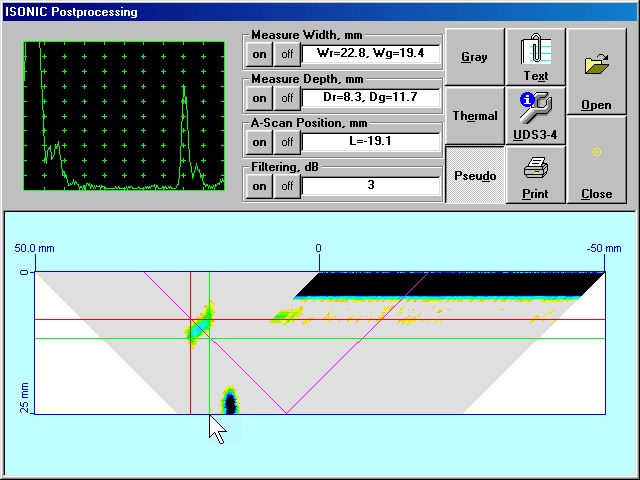Open the Text notes button

pos(536,57)
